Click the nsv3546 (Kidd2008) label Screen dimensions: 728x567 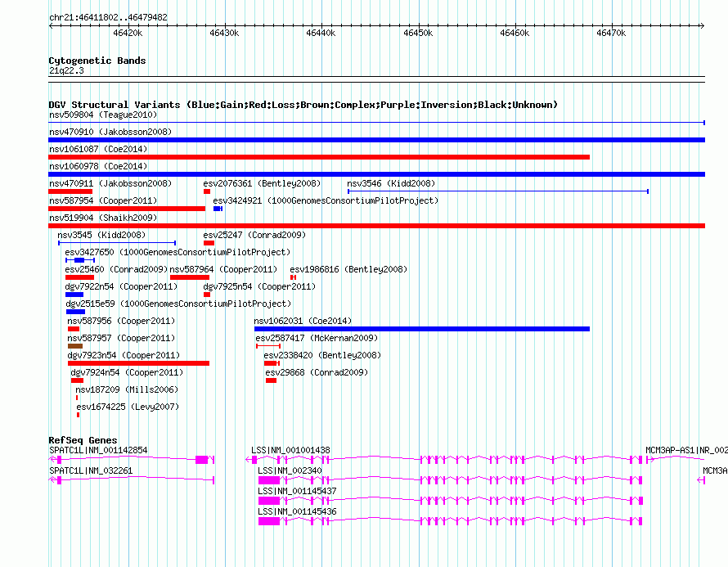[x=391, y=183]
